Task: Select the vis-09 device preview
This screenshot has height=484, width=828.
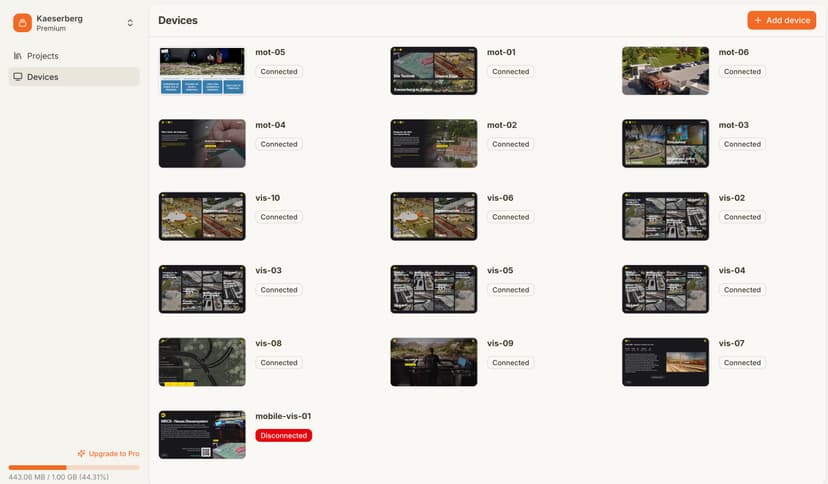Action: click(x=433, y=362)
